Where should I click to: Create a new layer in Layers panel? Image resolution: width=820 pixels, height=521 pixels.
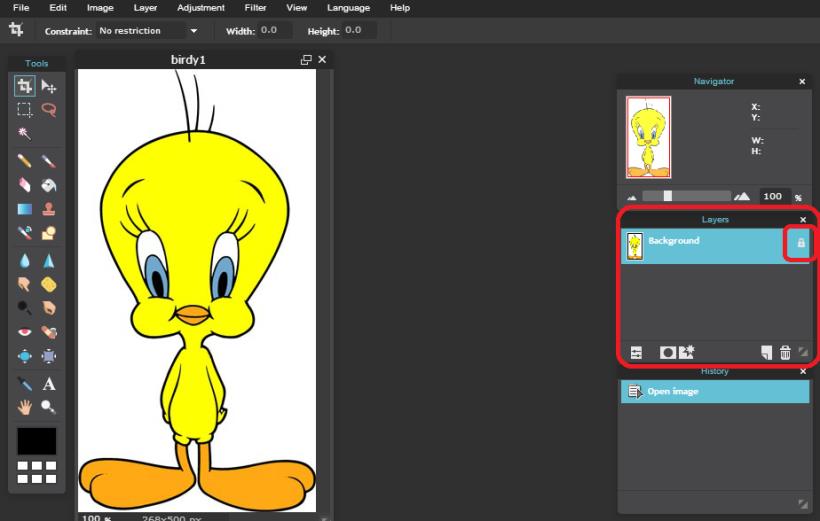tap(766, 352)
